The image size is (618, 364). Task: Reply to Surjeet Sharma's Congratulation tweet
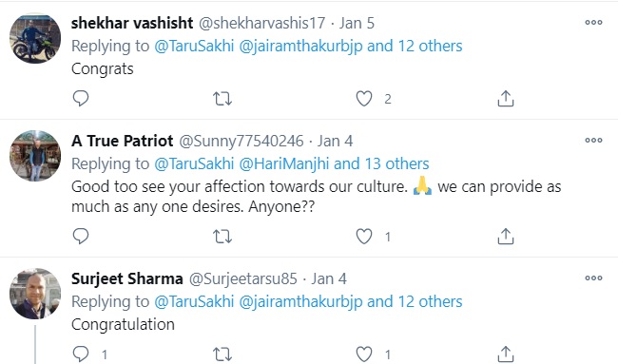81,354
